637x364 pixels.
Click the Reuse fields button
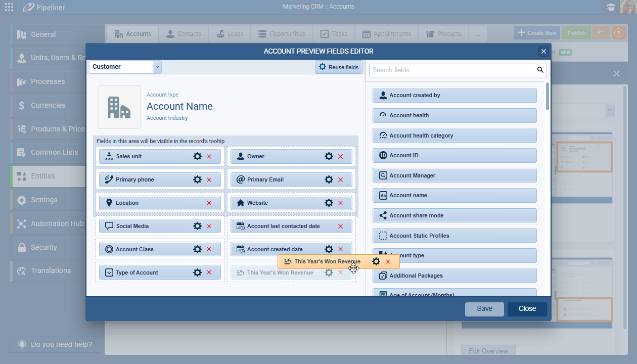point(338,67)
